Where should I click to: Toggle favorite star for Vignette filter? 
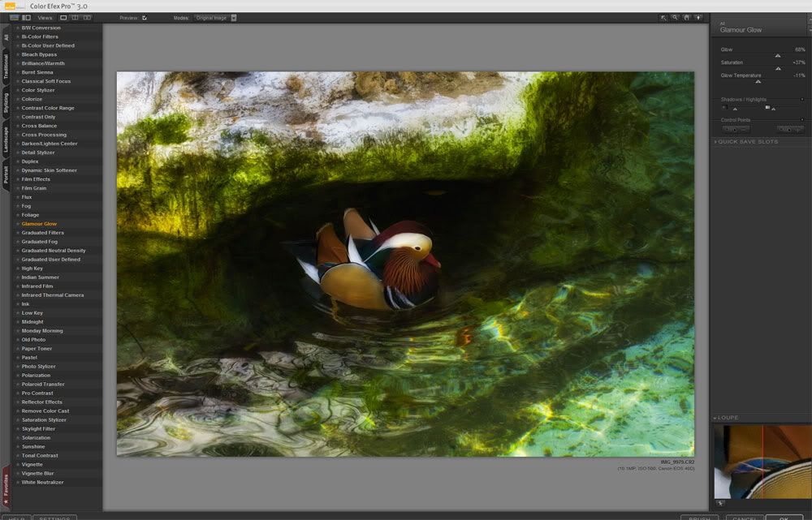pyautogui.click(x=17, y=465)
